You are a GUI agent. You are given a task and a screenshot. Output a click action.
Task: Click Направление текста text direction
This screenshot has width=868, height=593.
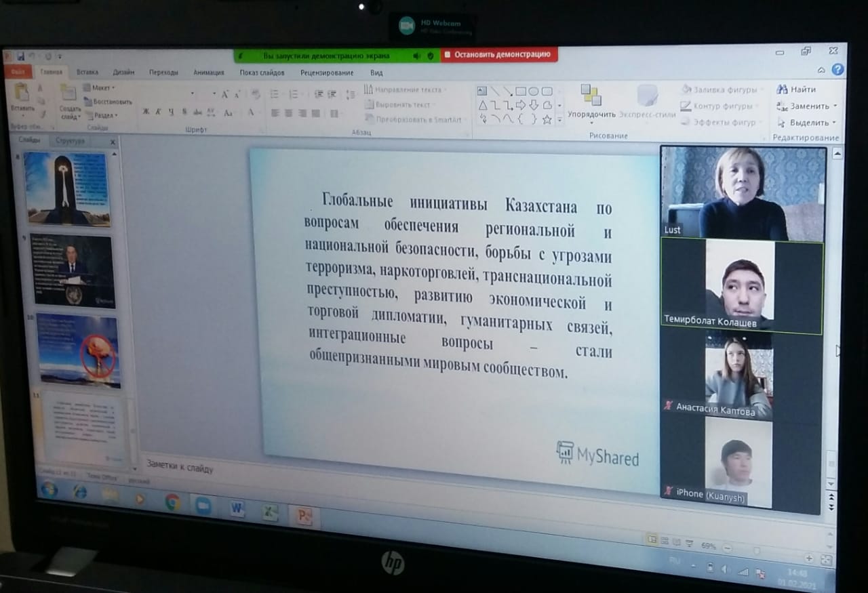404,89
